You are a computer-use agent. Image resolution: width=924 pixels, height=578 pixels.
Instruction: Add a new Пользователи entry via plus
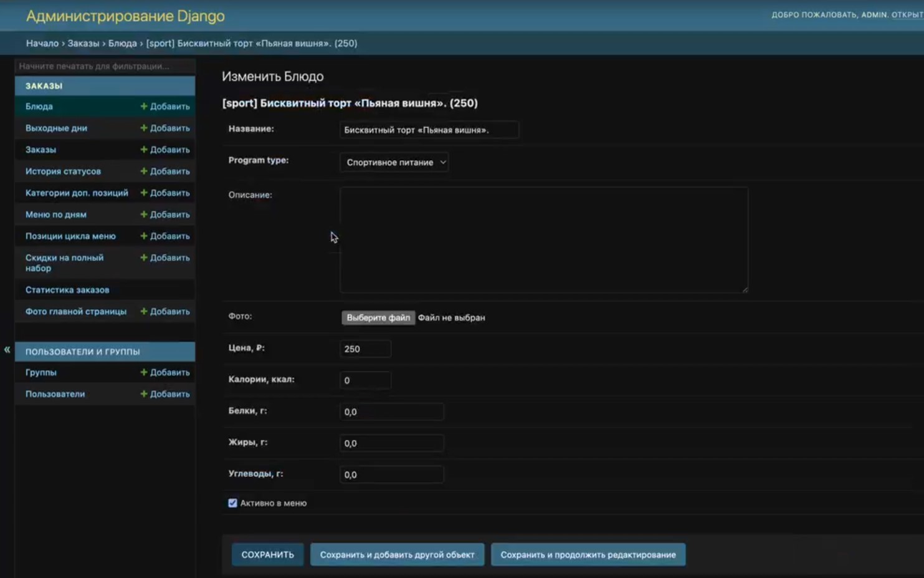click(x=144, y=394)
